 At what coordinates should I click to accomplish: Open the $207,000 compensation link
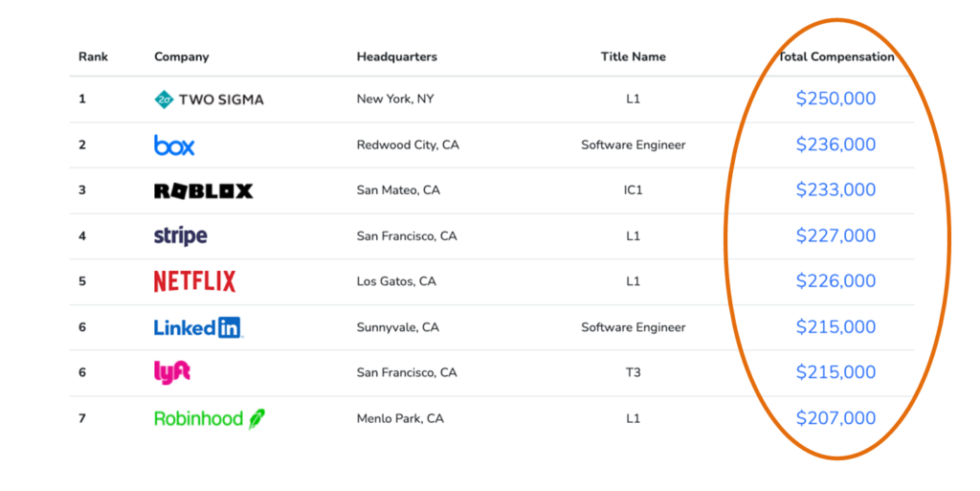point(835,418)
